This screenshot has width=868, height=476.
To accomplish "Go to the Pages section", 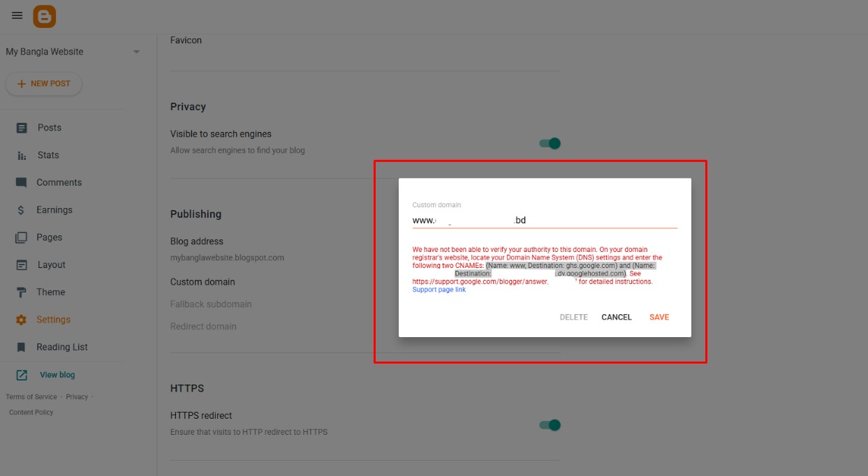I will coord(50,237).
